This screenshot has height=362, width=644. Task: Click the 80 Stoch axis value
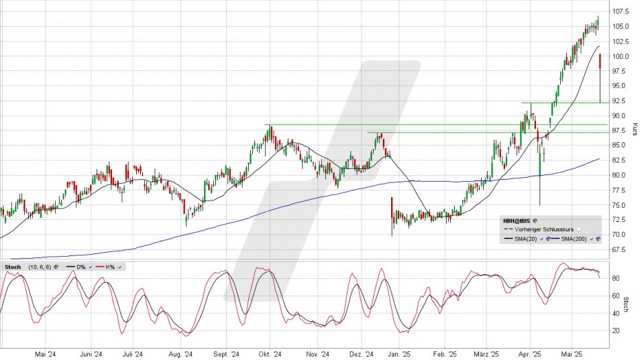[616, 278]
